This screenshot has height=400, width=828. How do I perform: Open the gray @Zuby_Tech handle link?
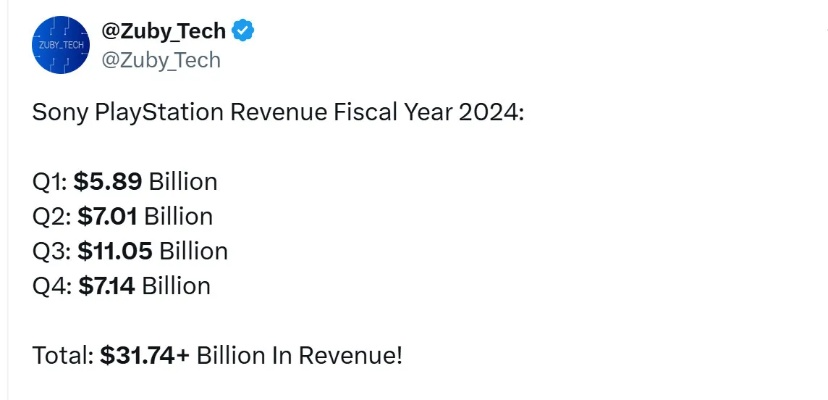click(161, 60)
